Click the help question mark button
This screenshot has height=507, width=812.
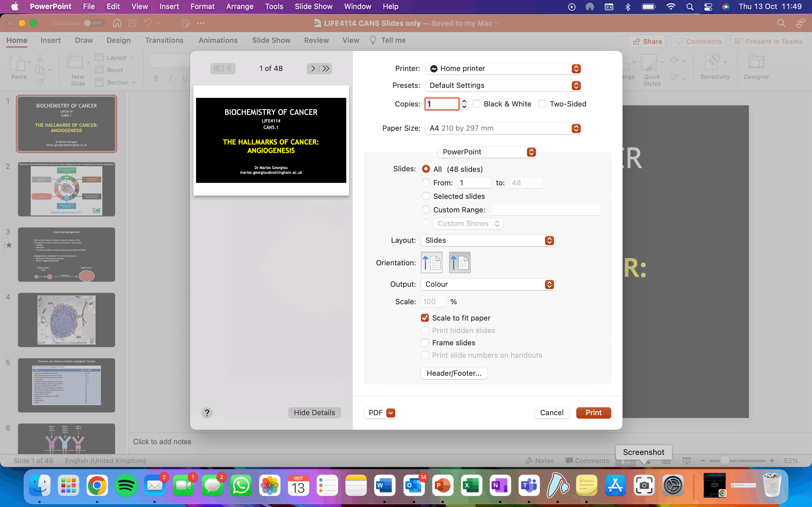[x=207, y=413]
